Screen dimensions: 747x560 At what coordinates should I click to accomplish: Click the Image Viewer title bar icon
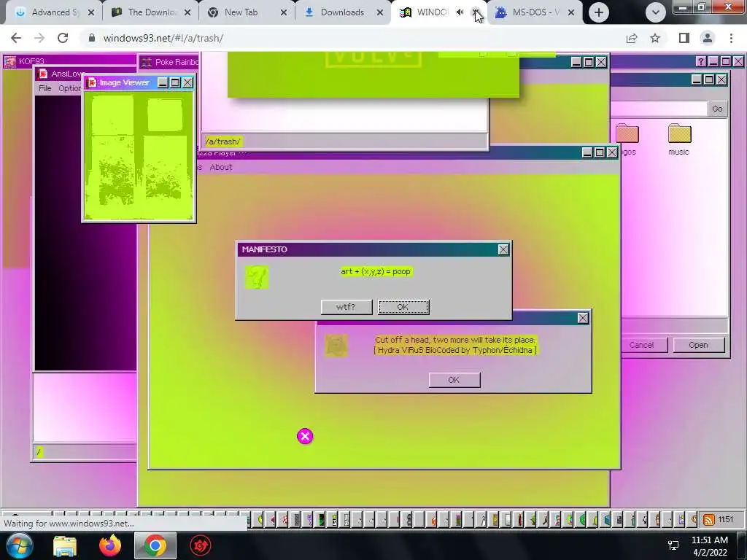point(91,82)
